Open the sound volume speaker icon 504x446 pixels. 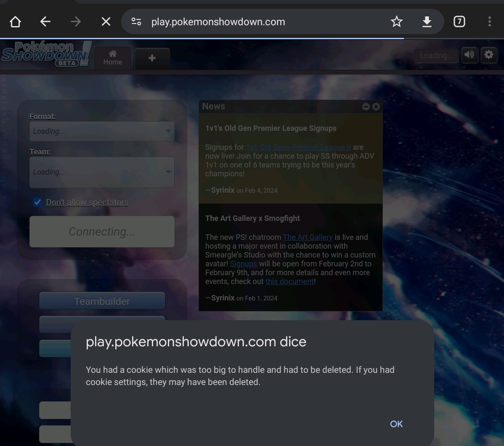(469, 55)
